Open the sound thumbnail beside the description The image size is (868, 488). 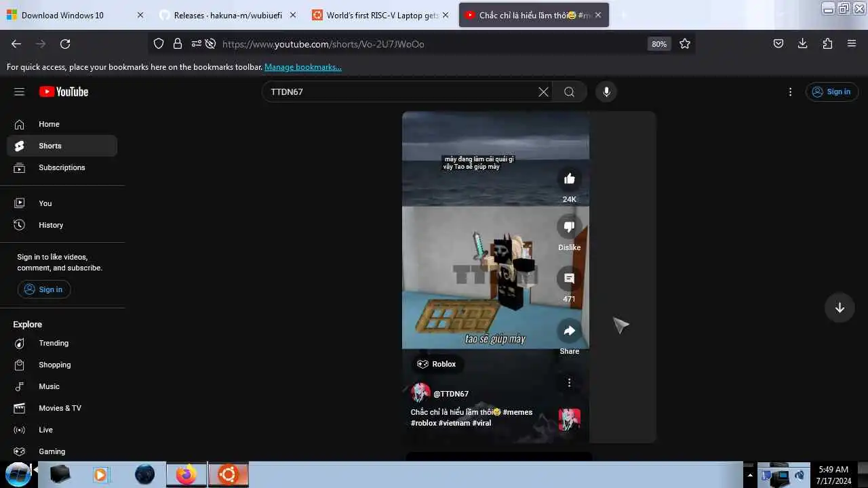569,420
